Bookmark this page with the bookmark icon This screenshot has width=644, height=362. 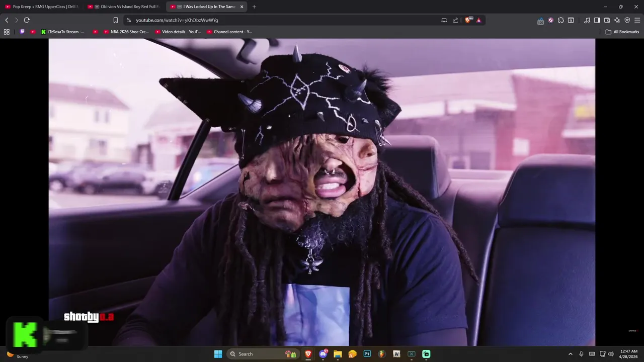click(x=116, y=20)
